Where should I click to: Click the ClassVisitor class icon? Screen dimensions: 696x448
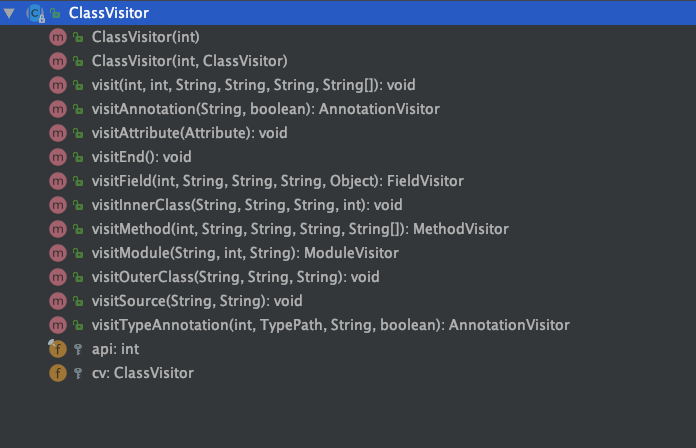pos(36,13)
